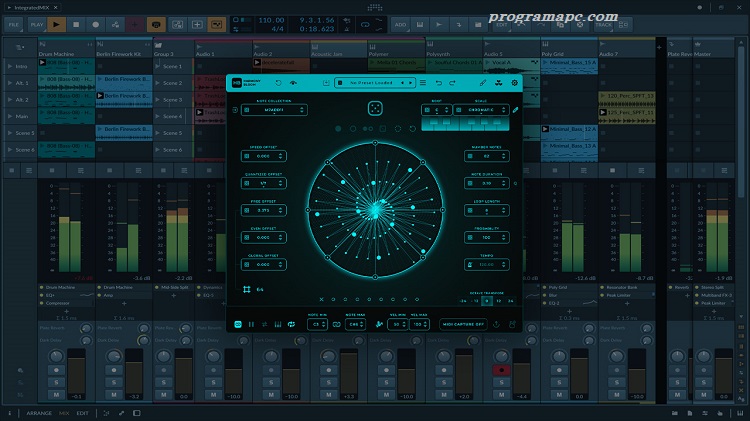Viewport: 750px width, 421px height.
Task: Click the redo arrow in Harmony Bloom
Action: coord(453,83)
